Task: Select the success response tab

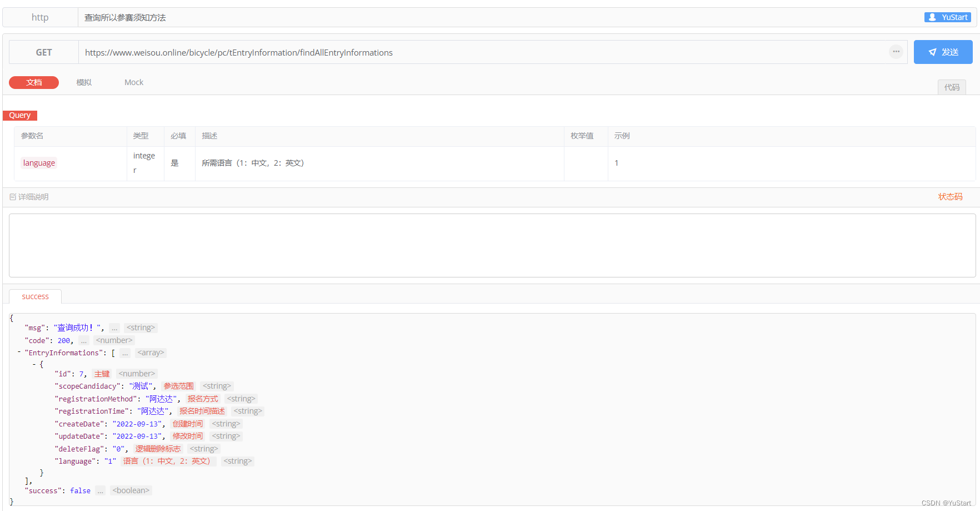Action: (35, 296)
